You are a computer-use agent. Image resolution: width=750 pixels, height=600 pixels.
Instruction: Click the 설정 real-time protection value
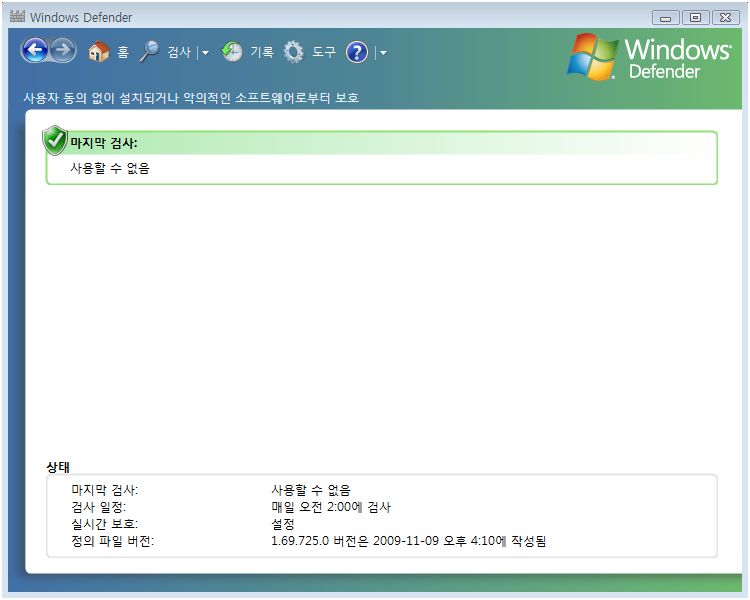coord(283,524)
